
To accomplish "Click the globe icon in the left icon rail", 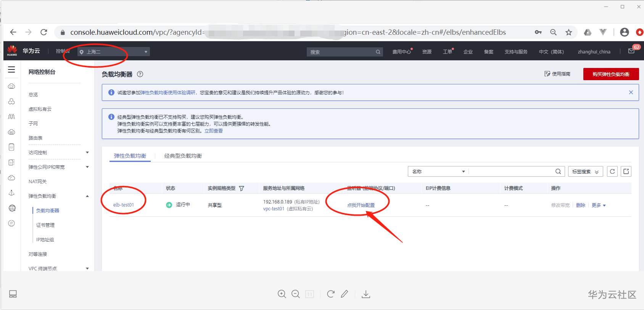I will coord(12,208).
